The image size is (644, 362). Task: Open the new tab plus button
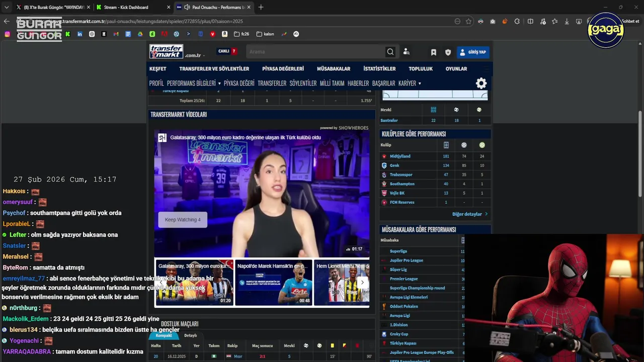[x=261, y=7]
